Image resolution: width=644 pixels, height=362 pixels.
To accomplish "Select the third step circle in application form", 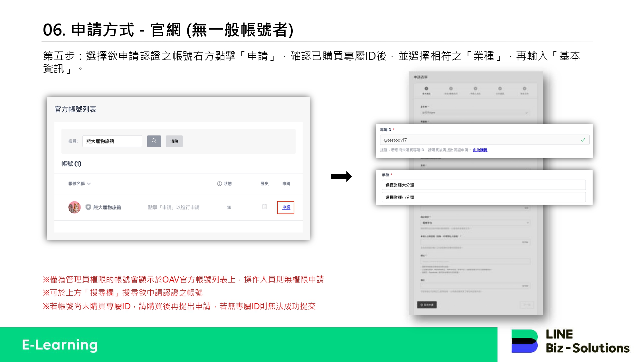I will click(475, 88).
